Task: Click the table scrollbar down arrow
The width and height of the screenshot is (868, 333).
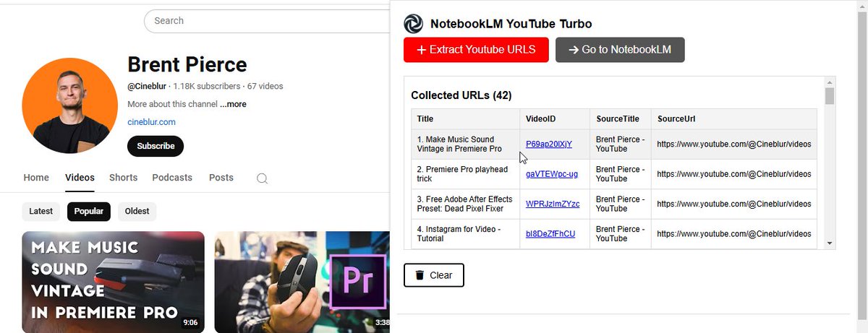Action: tap(830, 243)
